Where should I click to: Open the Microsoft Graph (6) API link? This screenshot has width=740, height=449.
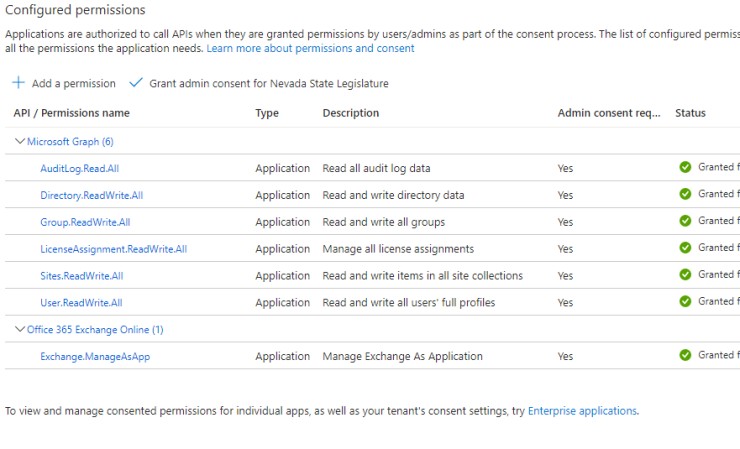tap(70, 142)
